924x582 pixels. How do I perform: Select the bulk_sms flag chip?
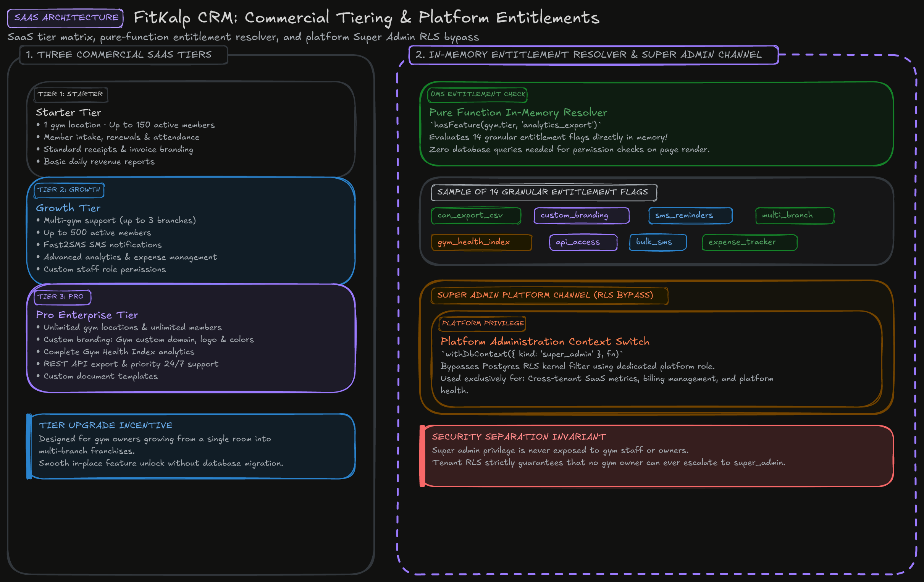point(658,242)
